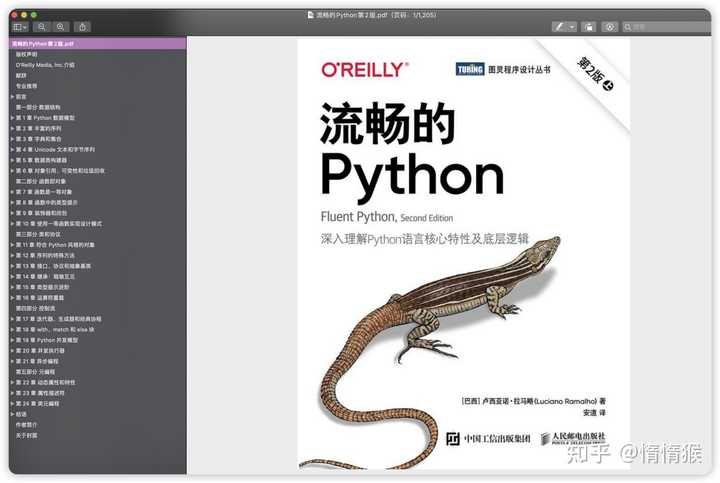This screenshot has width=720, height=483.
Task: Open the 作者简介 outline entry
Action: 27,425
